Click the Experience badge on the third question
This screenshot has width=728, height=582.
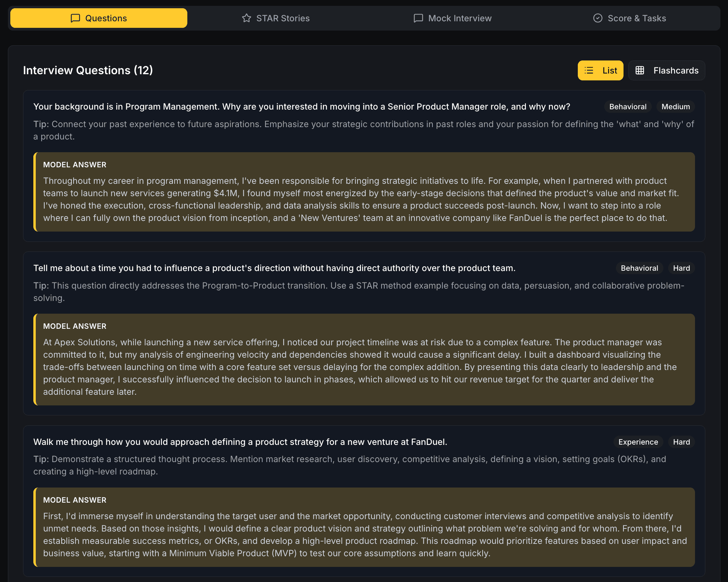[x=638, y=442]
